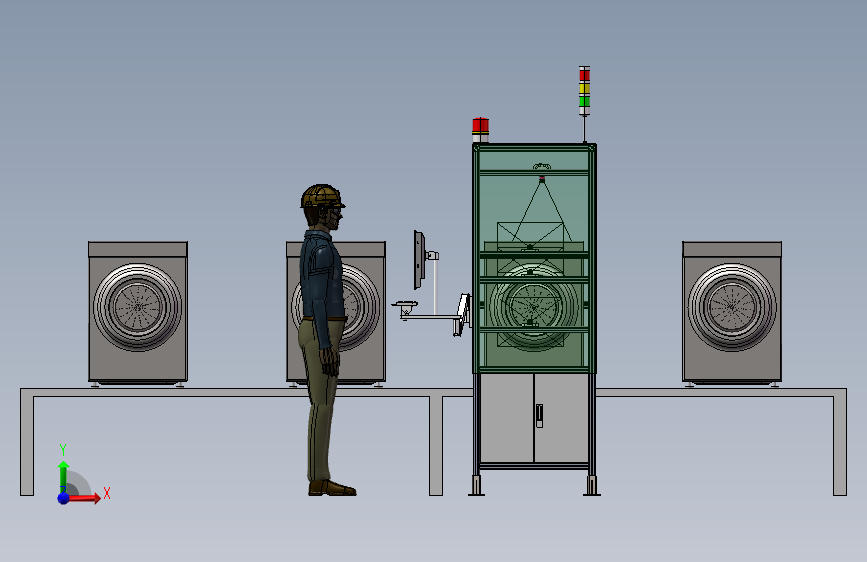Select the red beacon light on machine top

[480, 130]
